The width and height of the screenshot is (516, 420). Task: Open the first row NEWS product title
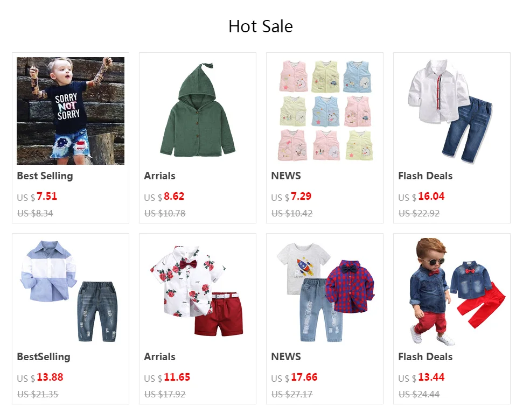click(x=286, y=176)
